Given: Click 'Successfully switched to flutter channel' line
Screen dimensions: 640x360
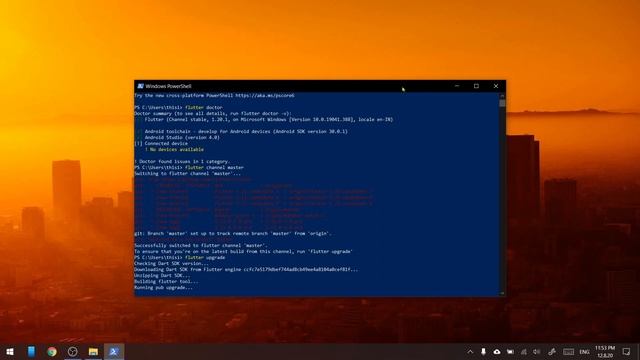Looking at the screenshot, I should [x=201, y=246].
